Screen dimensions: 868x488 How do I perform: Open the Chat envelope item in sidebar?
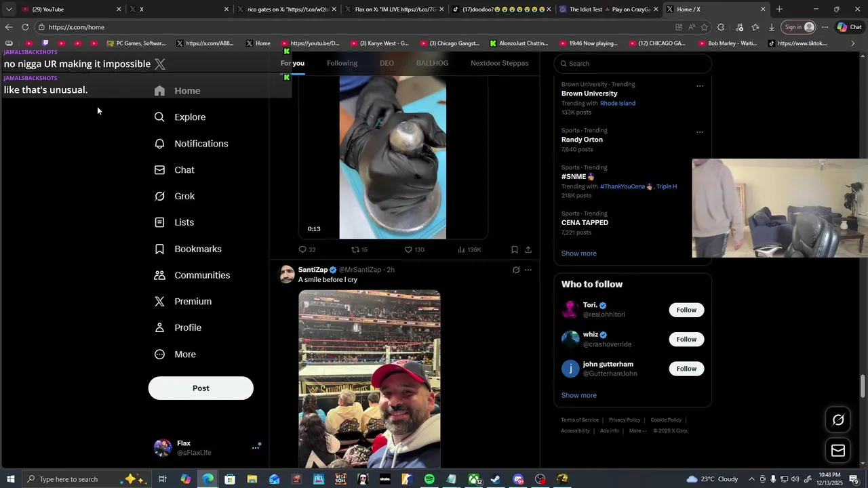coord(174,170)
